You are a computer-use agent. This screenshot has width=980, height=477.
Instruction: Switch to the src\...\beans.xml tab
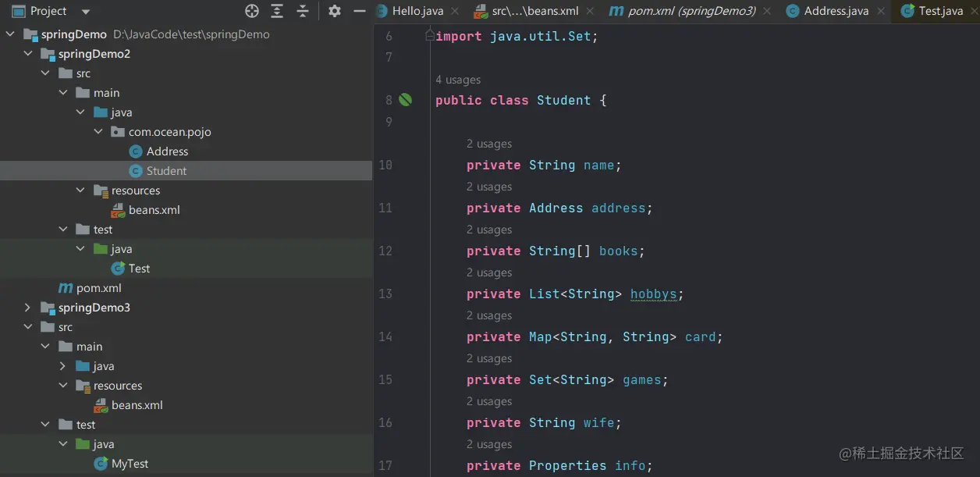[x=535, y=11]
